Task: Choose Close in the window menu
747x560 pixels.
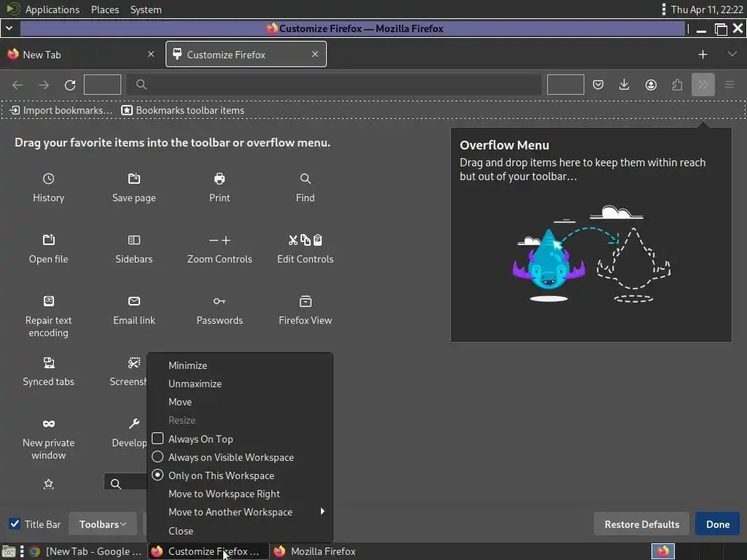Action: pos(181,531)
